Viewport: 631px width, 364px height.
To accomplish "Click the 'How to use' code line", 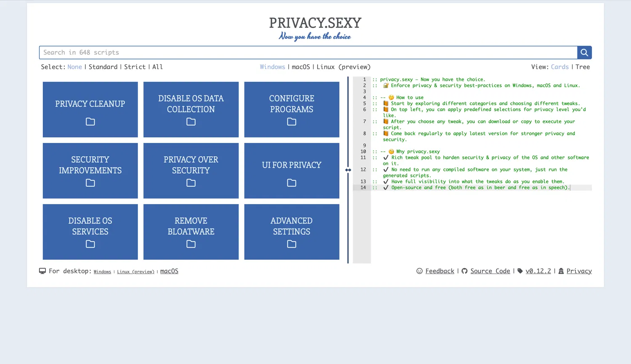I will (x=398, y=98).
